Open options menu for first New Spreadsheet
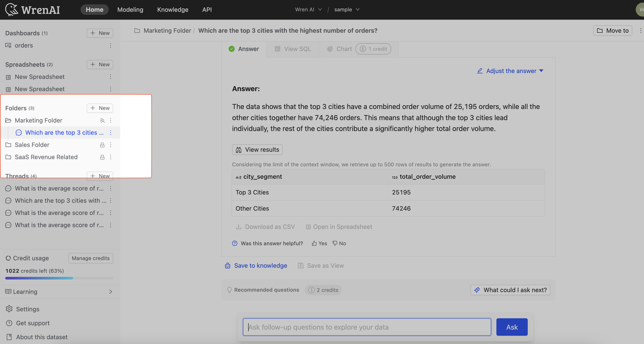The height and width of the screenshot is (344, 644). (111, 77)
